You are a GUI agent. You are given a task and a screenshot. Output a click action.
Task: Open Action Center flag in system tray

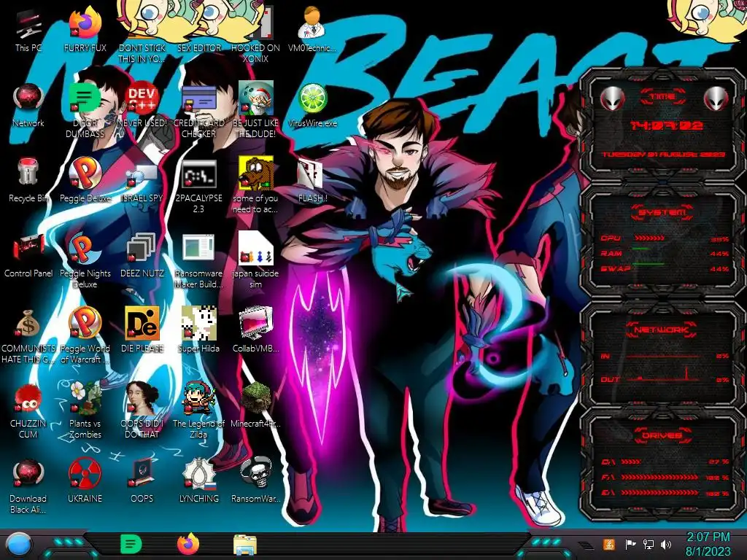pyautogui.click(x=630, y=544)
